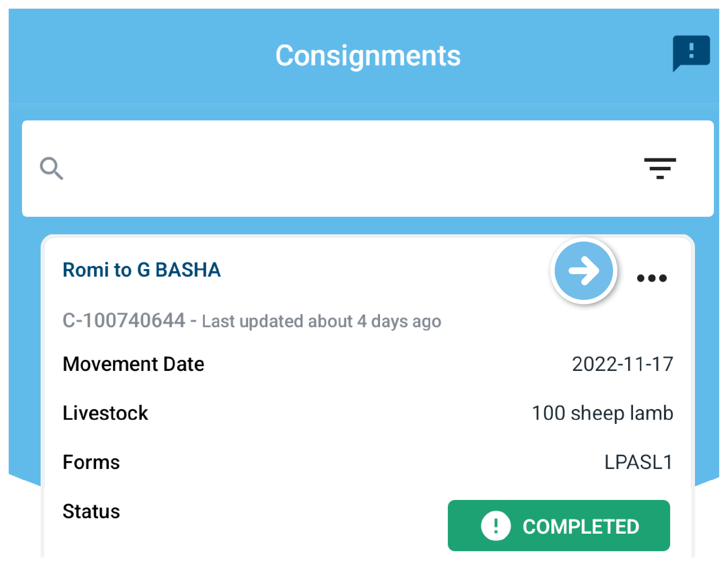The image size is (728, 566).
Task: Open the feedback alert speech bubble icon
Action: (691, 52)
